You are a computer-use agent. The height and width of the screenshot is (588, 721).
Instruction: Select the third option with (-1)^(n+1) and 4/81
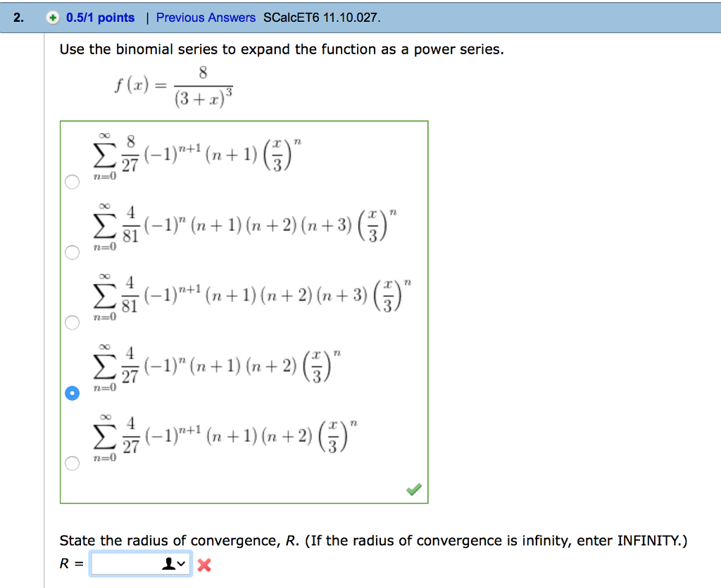pos(72,323)
